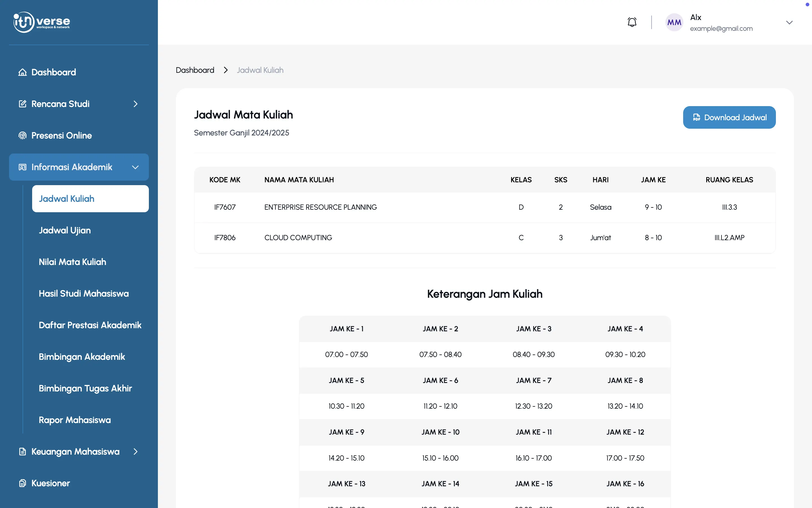The height and width of the screenshot is (508, 812).
Task: Click the Dashboard breadcrumb link
Action: pos(195,70)
